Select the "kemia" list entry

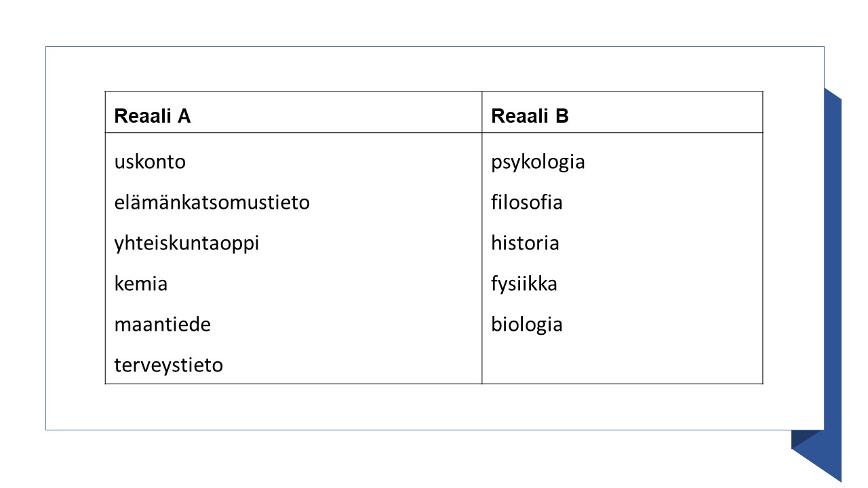(x=140, y=283)
